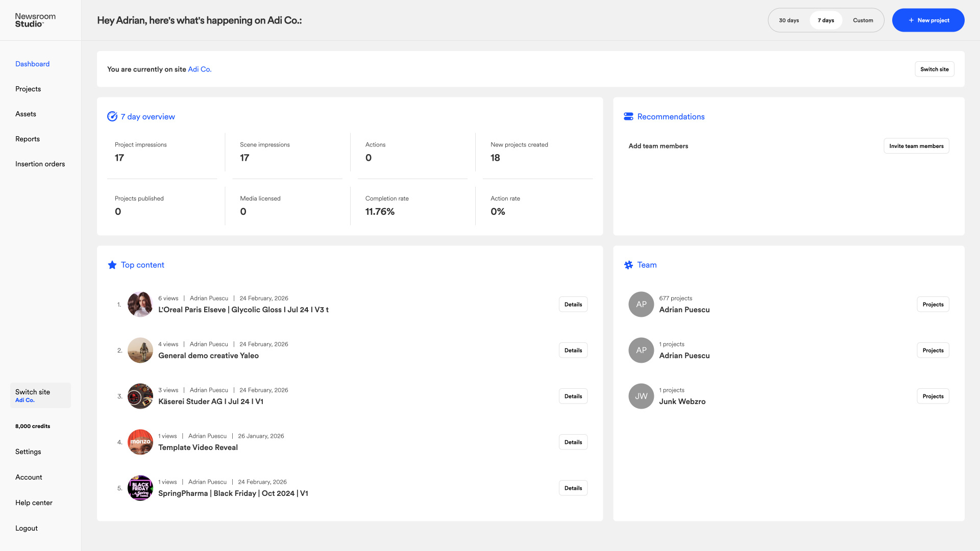980x551 pixels.
Task: Open the Adi Co. site link
Action: coord(199,69)
